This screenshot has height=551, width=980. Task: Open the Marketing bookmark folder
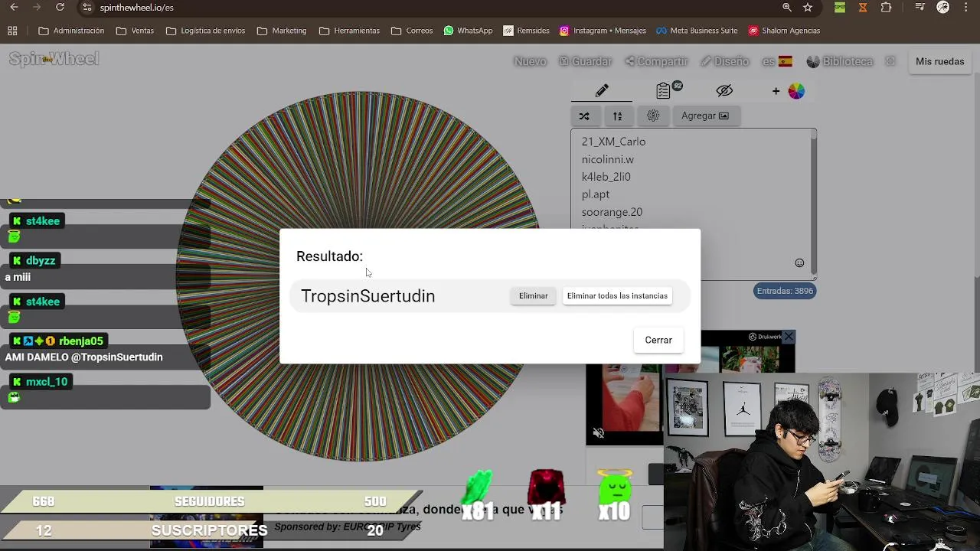282,31
